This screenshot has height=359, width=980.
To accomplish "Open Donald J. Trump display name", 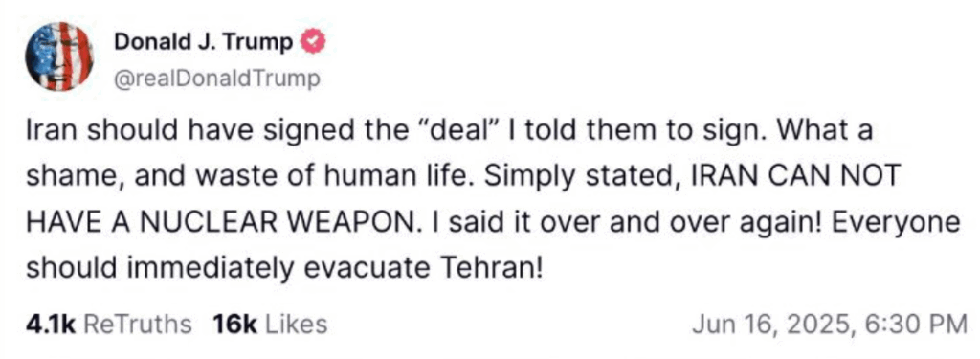I will 204,42.
